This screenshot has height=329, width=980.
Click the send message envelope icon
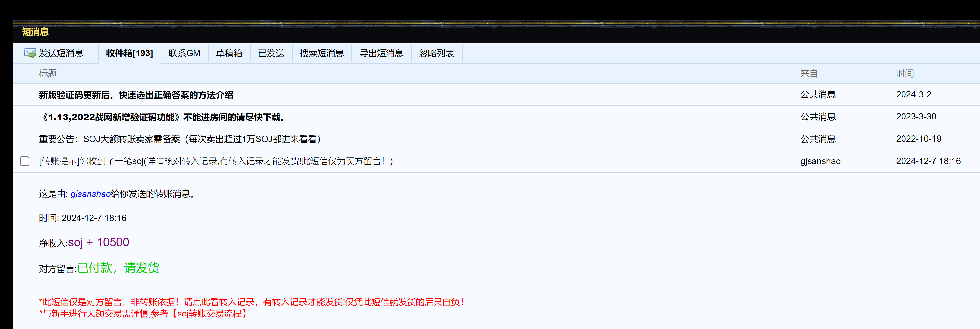[x=30, y=53]
